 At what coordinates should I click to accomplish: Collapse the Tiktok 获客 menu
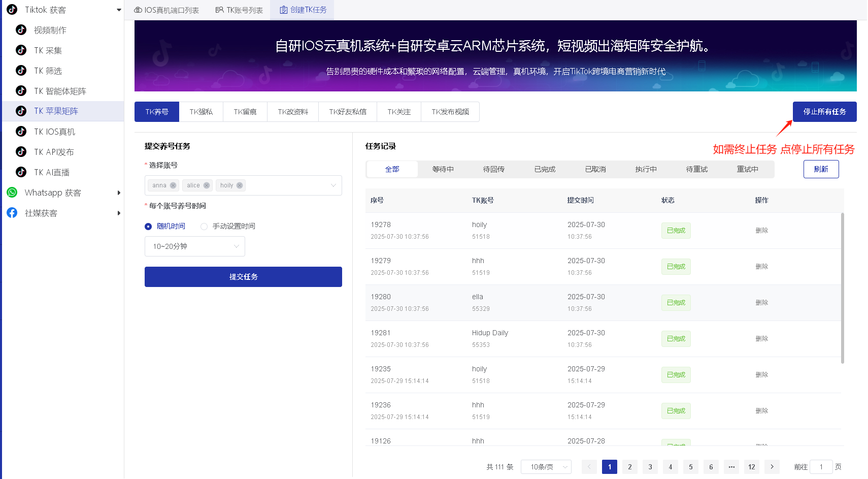point(118,9)
